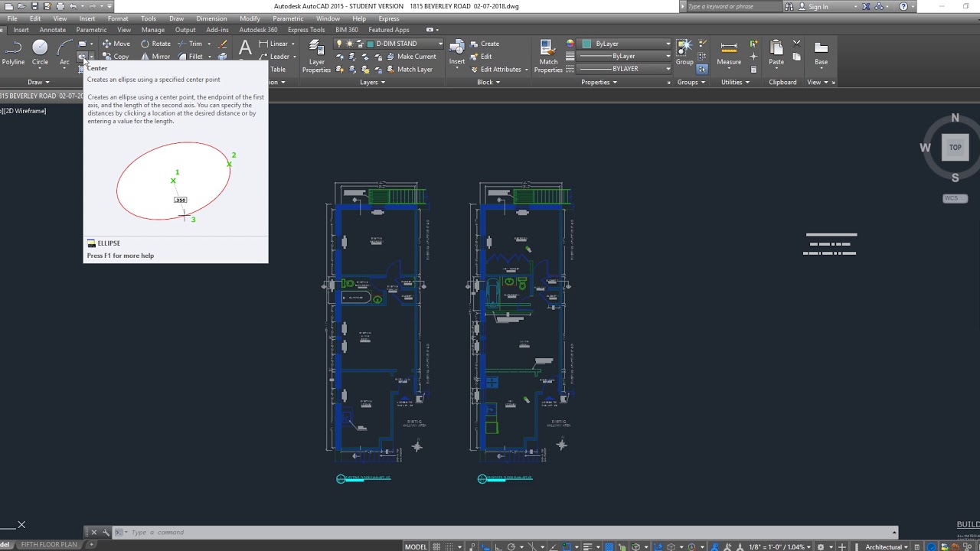Open the ByLayer color dropdown
This screenshot has width=980, height=551.
click(626, 44)
